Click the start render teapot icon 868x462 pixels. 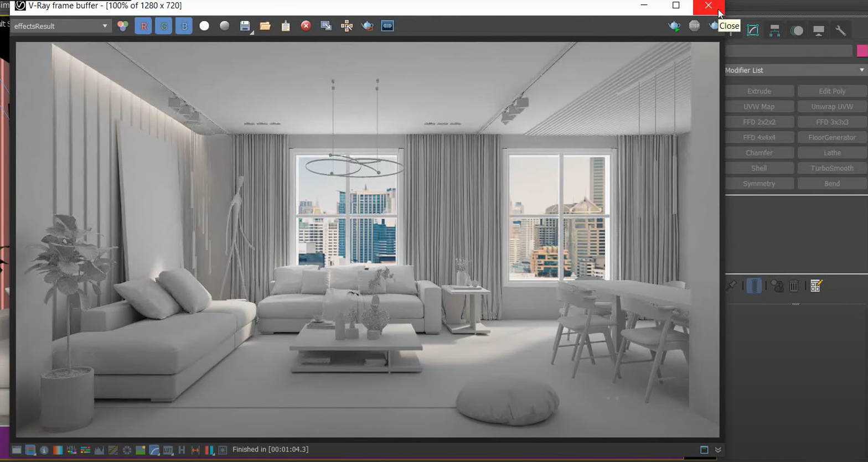(x=674, y=26)
